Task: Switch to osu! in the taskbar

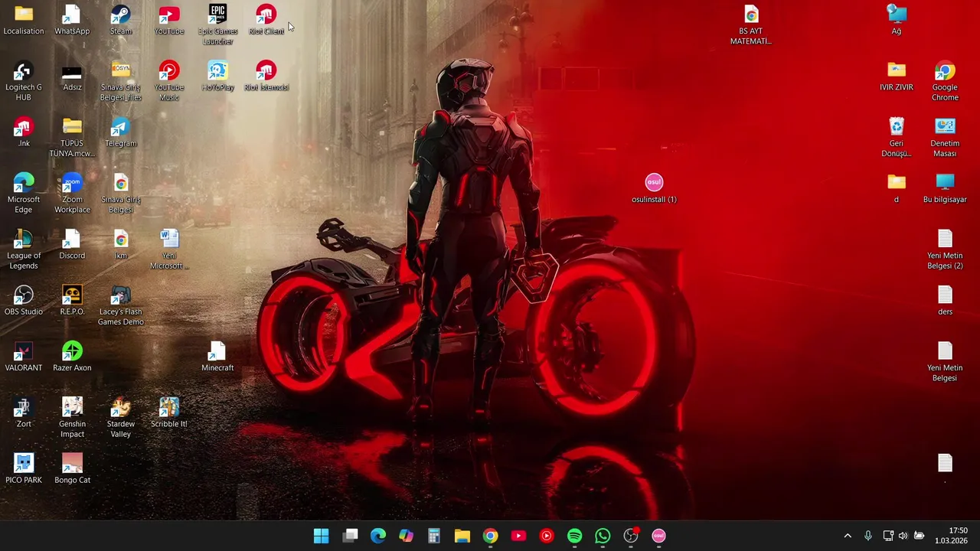Action: pos(658,536)
